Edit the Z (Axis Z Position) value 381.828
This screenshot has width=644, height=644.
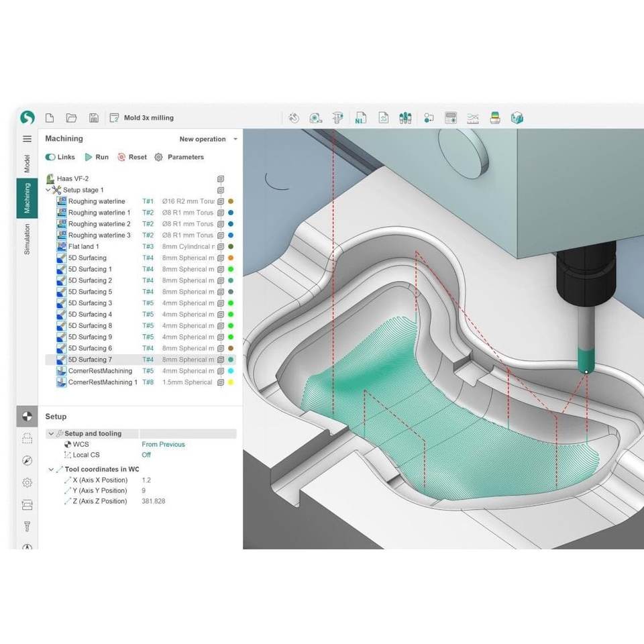[153, 502]
